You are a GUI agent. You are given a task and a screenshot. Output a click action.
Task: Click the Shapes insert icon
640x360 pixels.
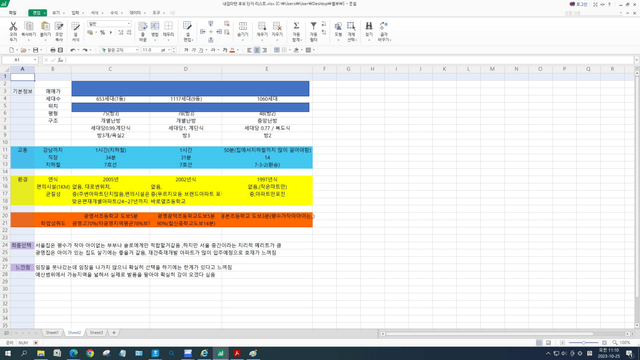click(x=338, y=27)
